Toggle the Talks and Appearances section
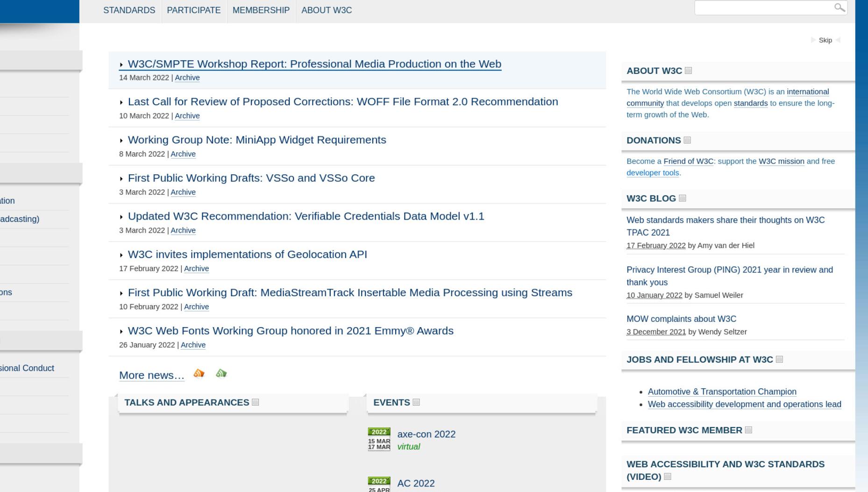The image size is (868, 492). click(x=255, y=402)
